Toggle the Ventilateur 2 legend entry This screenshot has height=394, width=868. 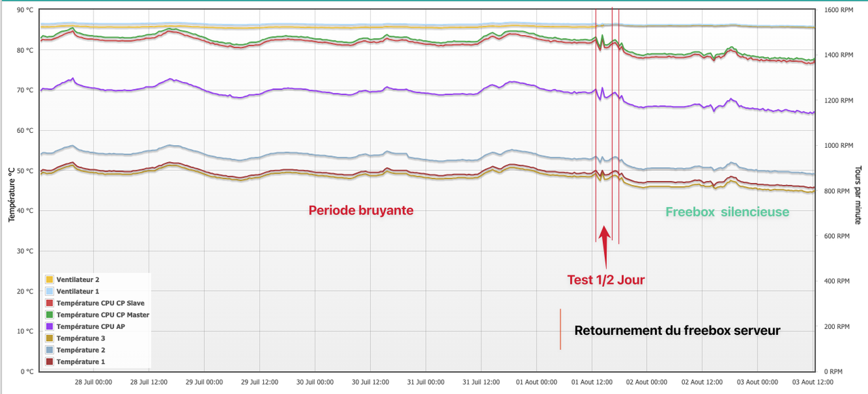[72, 279]
